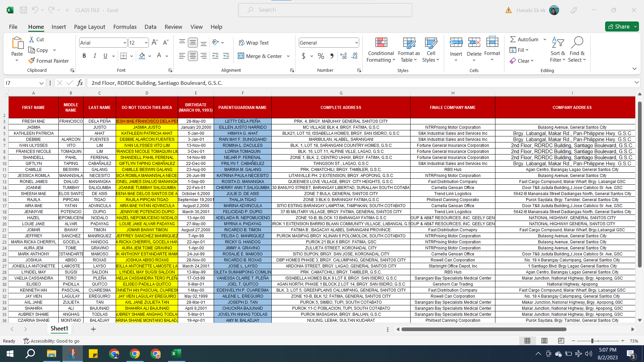Viewport: 644px width, 362px height.
Task: Click Decrease Indent icon
Action: pos(215,56)
